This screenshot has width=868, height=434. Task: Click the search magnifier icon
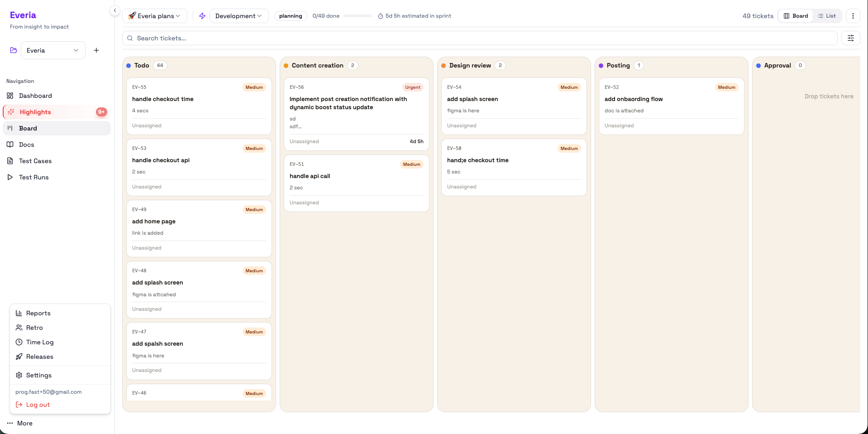point(130,38)
